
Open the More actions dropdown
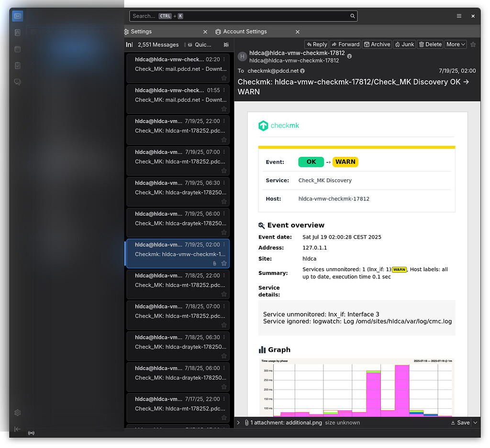coord(455,44)
